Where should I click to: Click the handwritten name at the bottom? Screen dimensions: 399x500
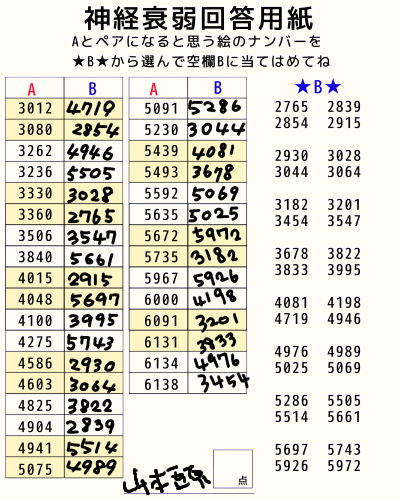pyautogui.click(x=166, y=481)
